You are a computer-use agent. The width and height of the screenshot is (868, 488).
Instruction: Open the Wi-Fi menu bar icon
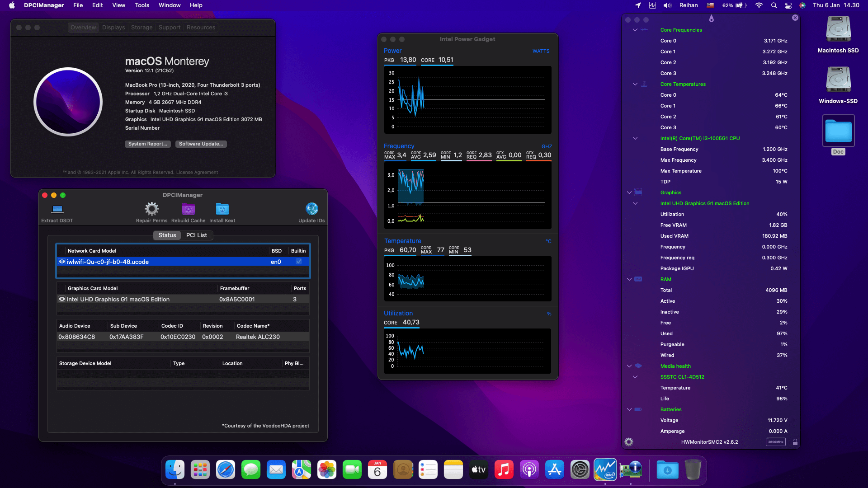click(759, 5)
